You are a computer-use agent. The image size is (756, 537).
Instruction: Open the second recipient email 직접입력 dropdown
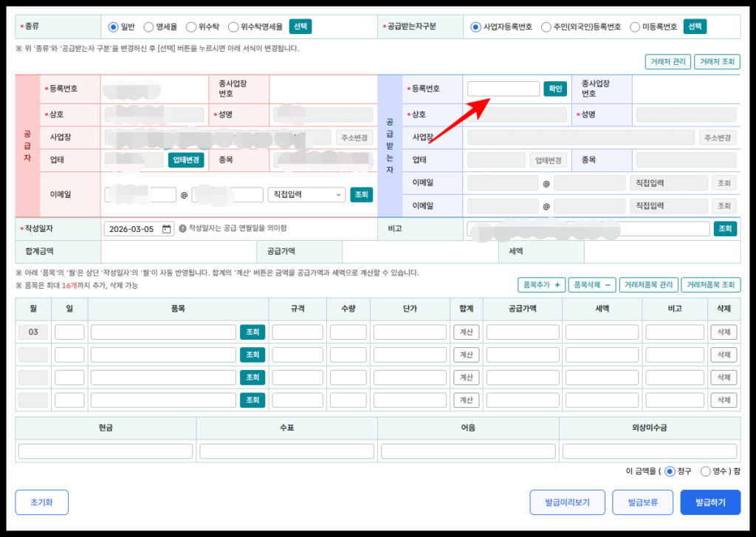pyautogui.click(x=668, y=205)
